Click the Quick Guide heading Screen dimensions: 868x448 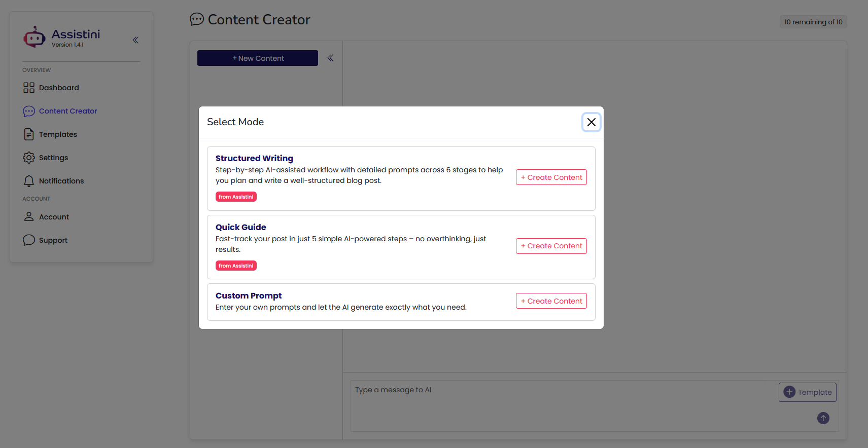pyautogui.click(x=240, y=227)
